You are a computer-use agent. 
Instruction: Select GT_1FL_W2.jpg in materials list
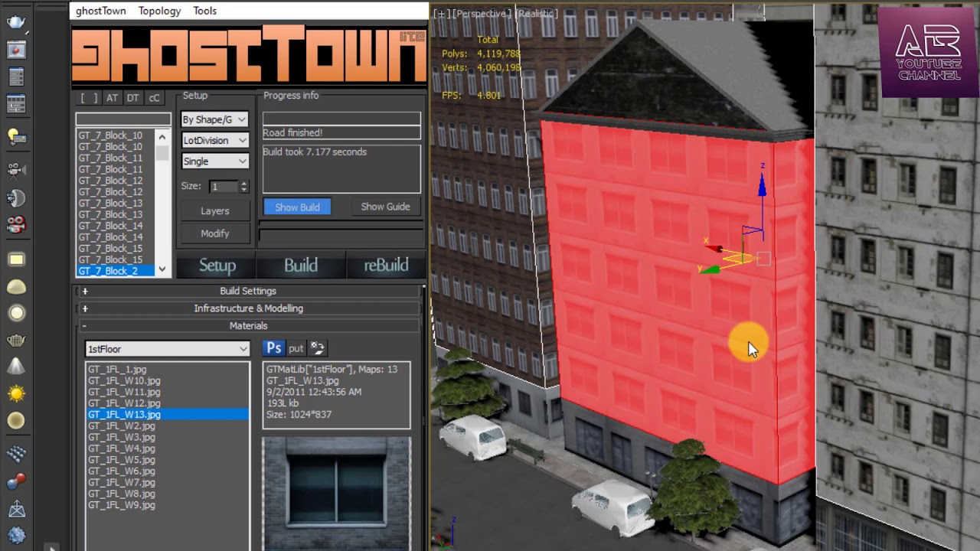122,426
